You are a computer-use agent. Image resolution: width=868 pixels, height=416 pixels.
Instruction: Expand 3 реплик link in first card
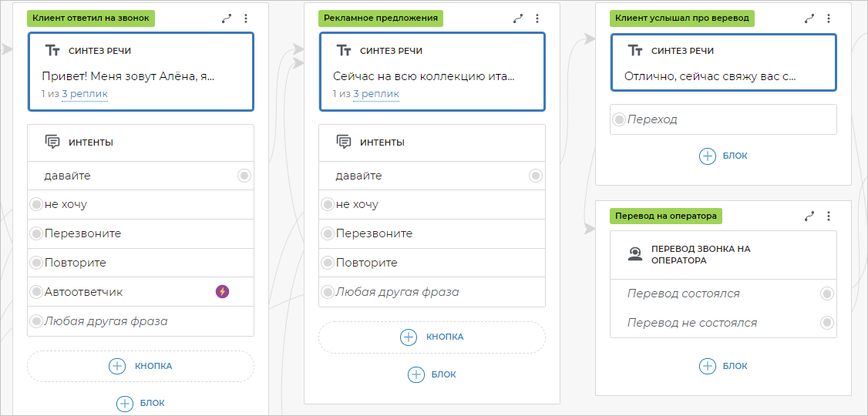85,94
